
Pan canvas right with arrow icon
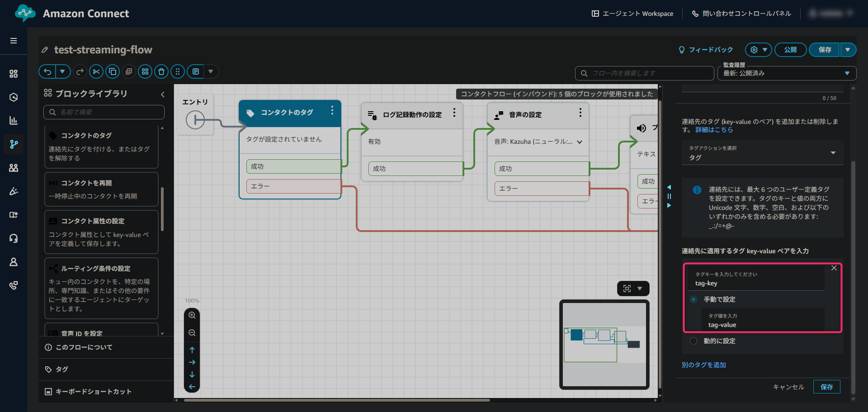tap(192, 362)
